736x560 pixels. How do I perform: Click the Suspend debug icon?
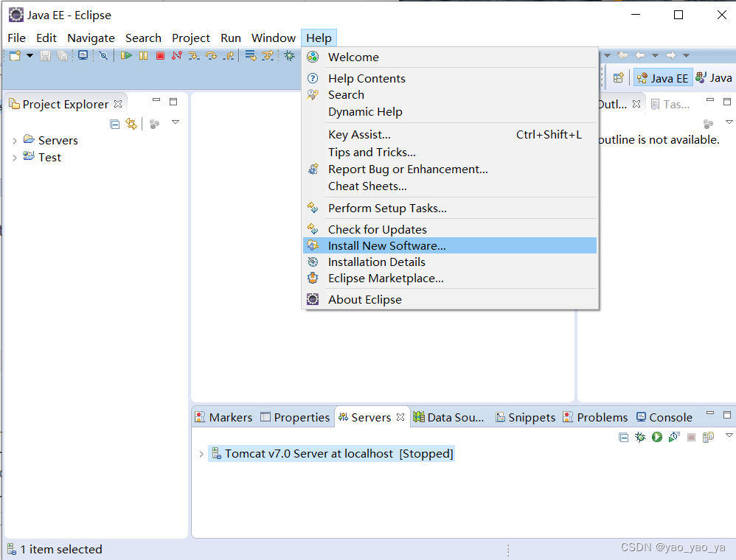pyautogui.click(x=143, y=55)
